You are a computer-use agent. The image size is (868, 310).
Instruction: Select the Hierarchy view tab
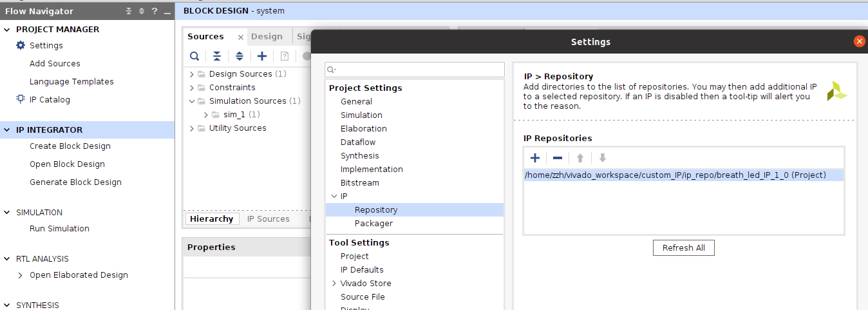pyautogui.click(x=211, y=219)
